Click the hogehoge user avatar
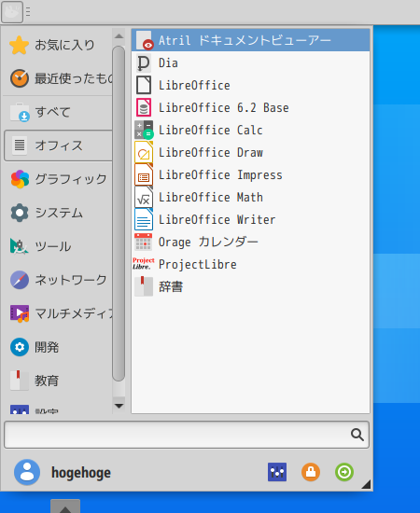The width and height of the screenshot is (420, 513). tap(27, 472)
